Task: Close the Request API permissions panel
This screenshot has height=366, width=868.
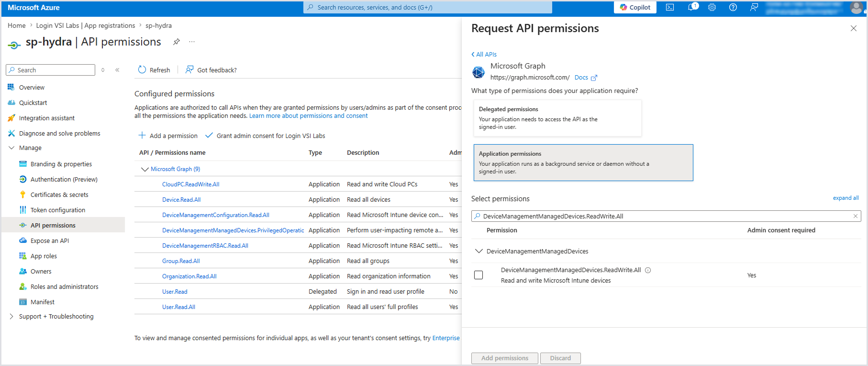Action: (853, 28)
